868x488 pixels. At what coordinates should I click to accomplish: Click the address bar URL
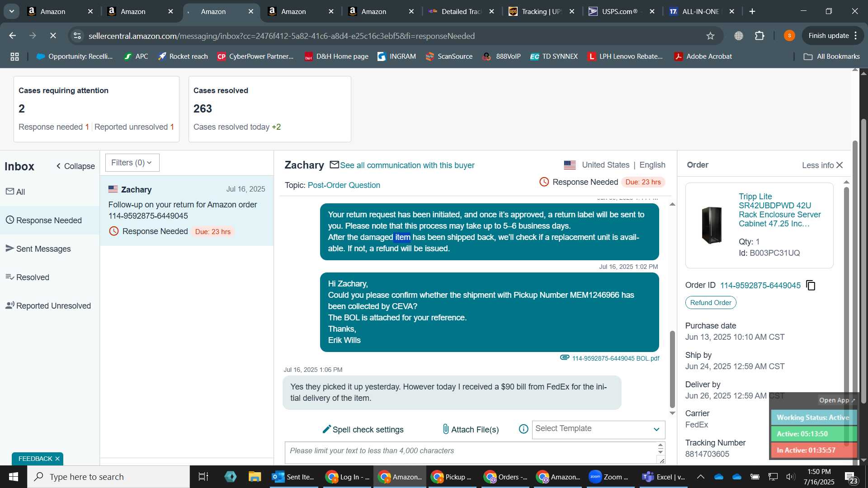tap(281, 36)
